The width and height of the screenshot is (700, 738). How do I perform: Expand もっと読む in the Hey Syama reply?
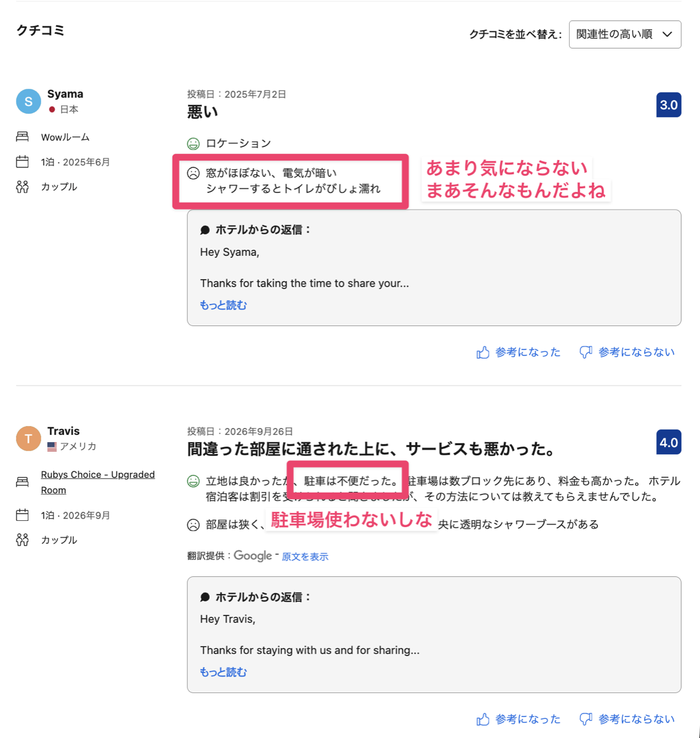click(x=223, y=305)
